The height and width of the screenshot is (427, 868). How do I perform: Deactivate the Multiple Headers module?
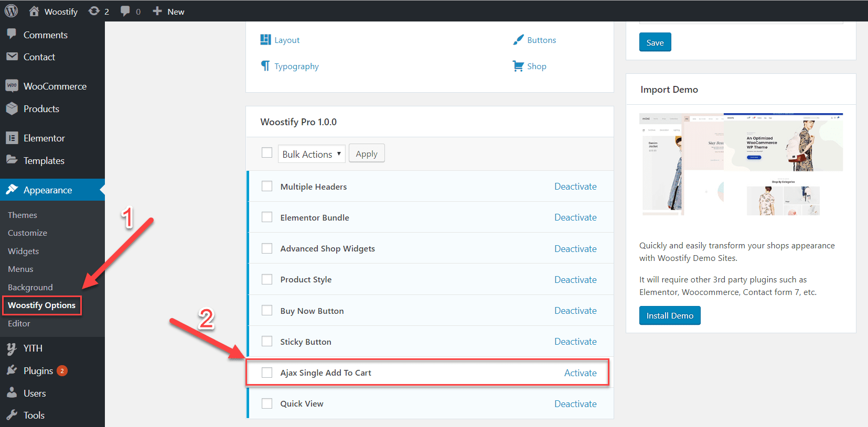click(575, 187)
